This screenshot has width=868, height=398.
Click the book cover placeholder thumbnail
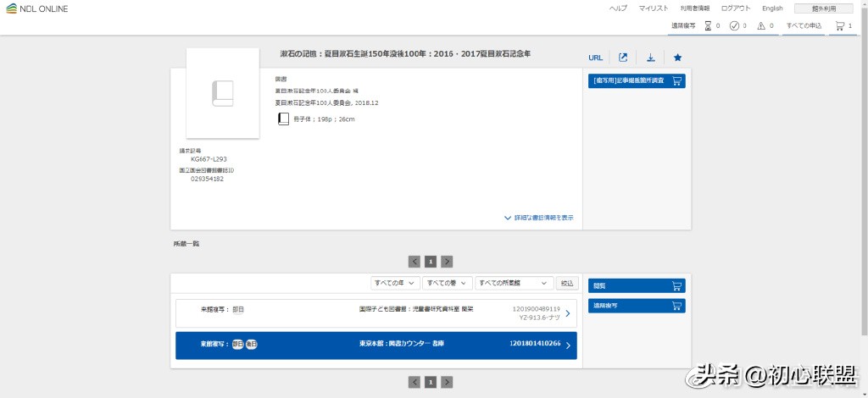coord(223,93)
